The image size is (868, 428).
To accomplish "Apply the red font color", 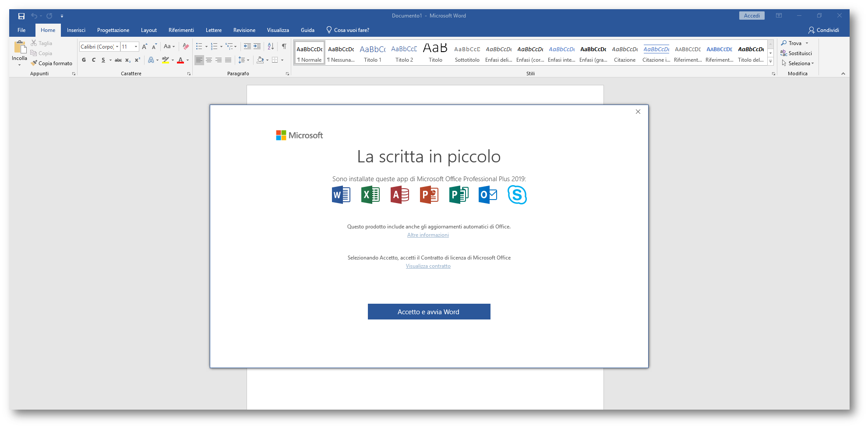I will point(180,60).
